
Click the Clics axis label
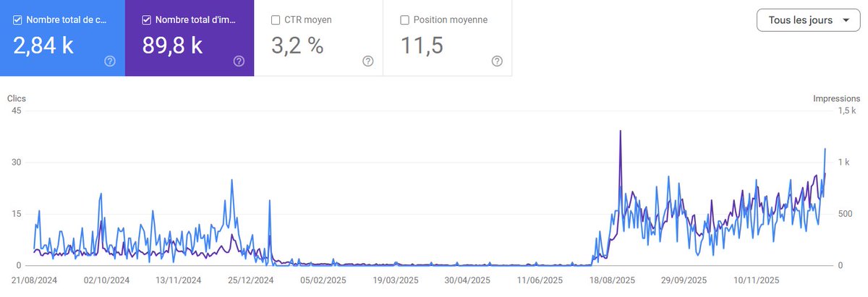click(x=17, y=98)
